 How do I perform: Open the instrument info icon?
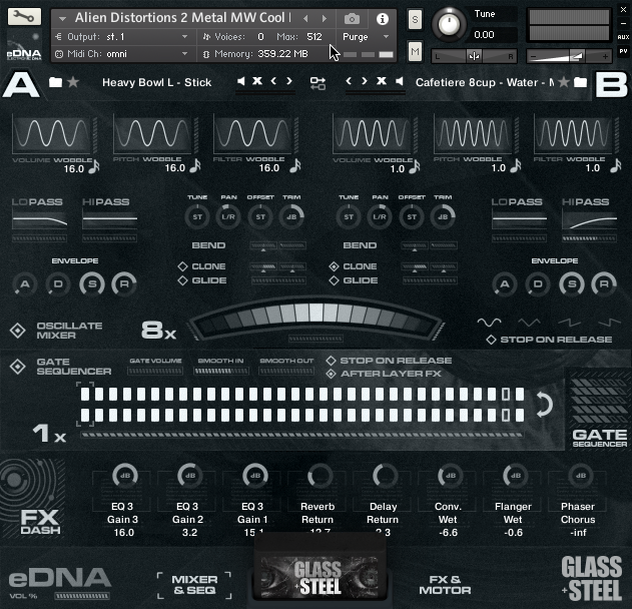[382, 19]
